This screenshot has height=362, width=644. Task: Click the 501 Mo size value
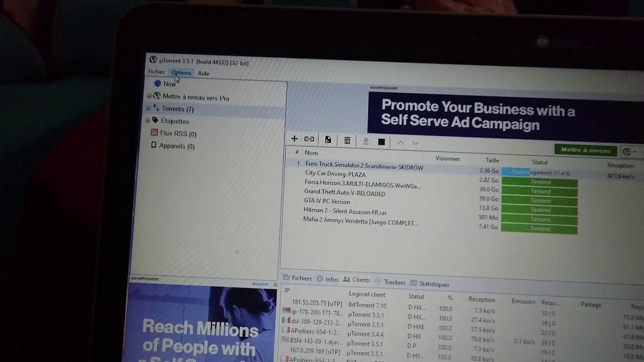[488, 217]
